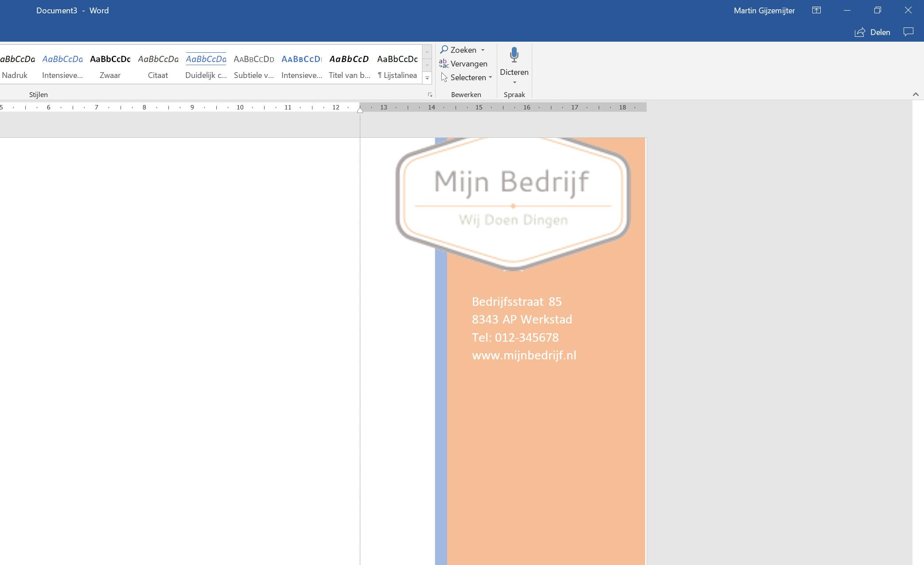Screen dimensions: 924x565
Task: Open the Dicteren dropdown arrow
Action: pyautogui.click(x=515, y=82)
